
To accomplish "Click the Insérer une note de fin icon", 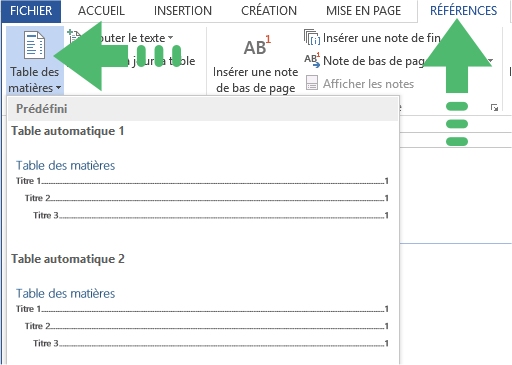I will pos(312,37).
